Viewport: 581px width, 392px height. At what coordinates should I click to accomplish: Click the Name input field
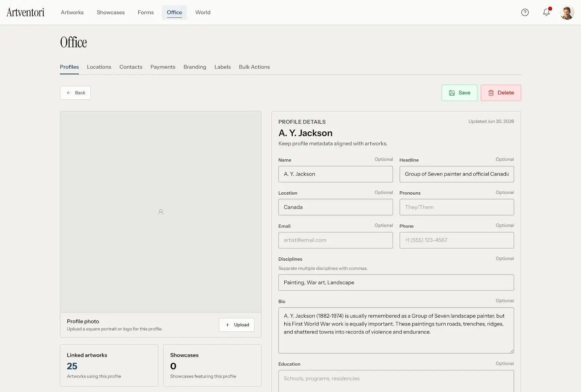coord(336,174)
